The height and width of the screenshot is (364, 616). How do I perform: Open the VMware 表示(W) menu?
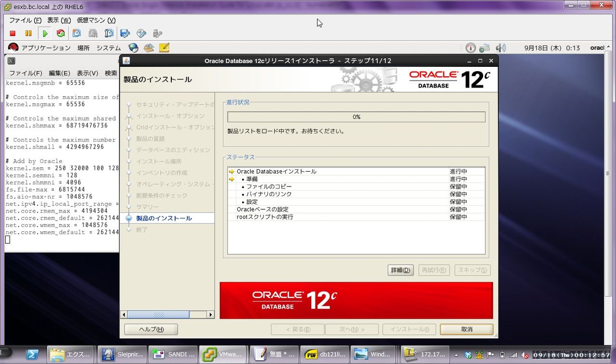pos(59,20)
